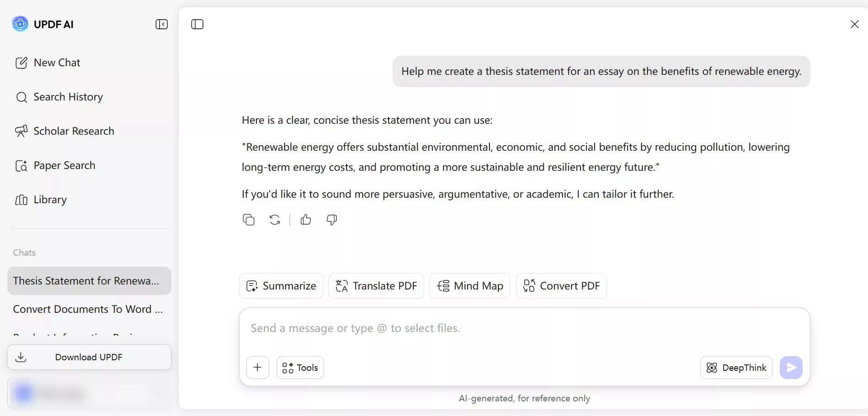This screenshot has height=416, width=868.
Task: Copy the AI-generated thesis statement
Action: pos(249,220)
